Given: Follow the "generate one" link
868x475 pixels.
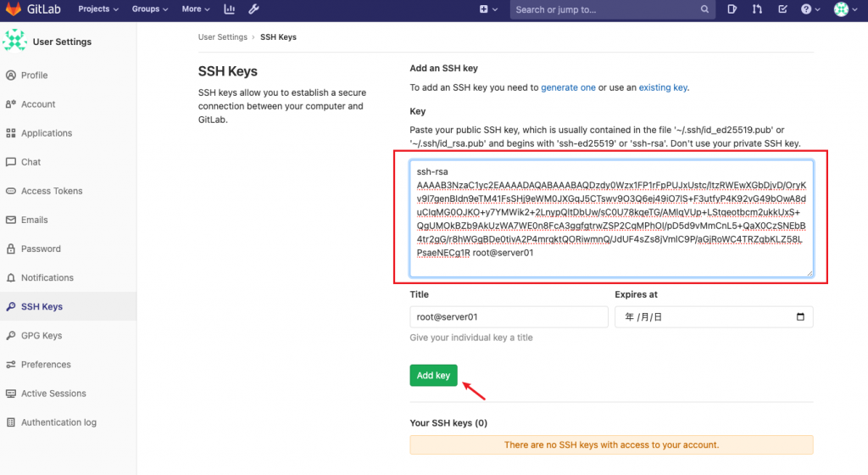Looking at the screenshot, I should pos(568,87).
